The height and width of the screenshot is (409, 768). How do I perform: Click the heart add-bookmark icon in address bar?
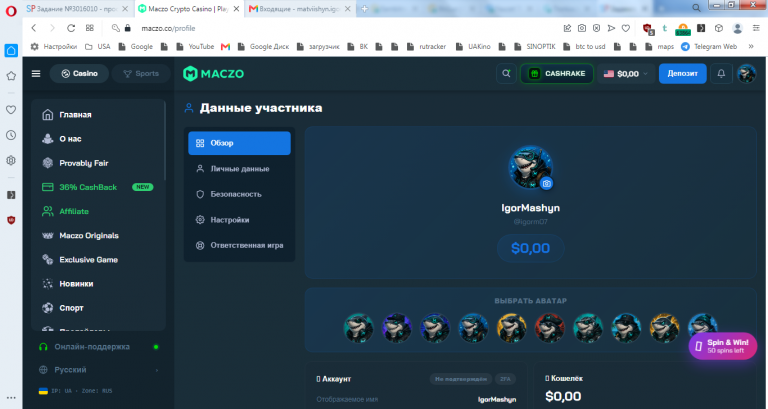pyautogui.click(x=625, y=28)
